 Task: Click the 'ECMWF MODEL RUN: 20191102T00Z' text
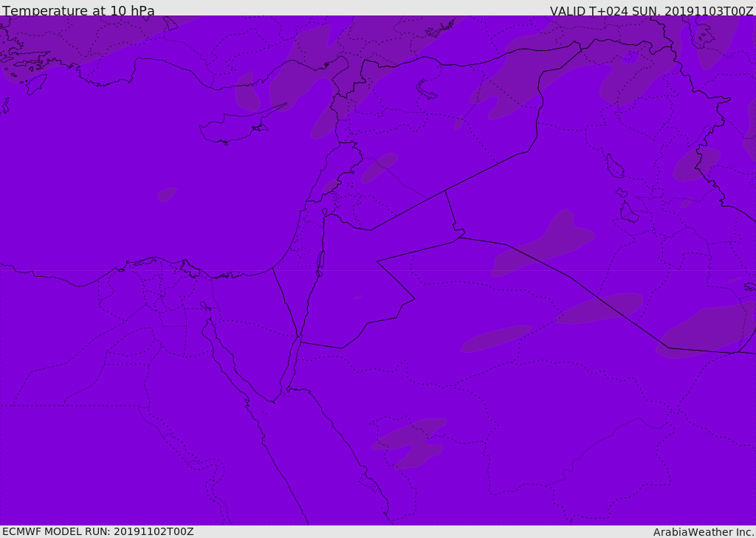coord(98,531)
